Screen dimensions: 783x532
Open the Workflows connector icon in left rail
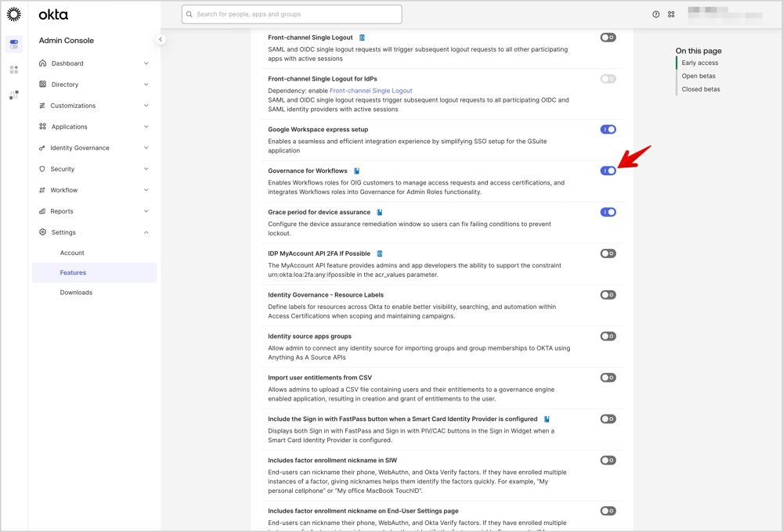14,95
